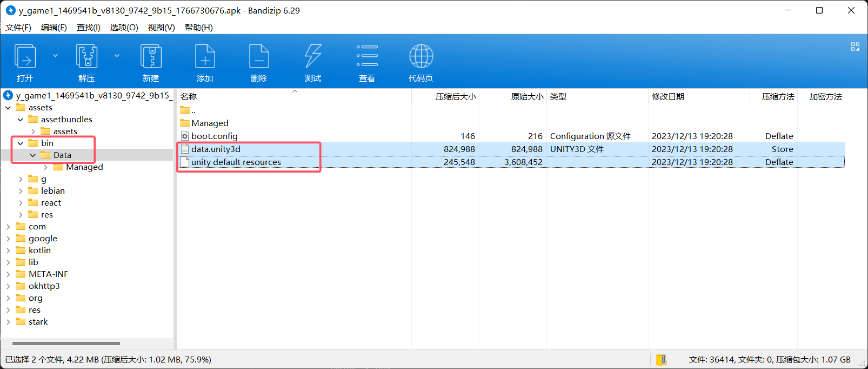This screenshot has width=868, height=369.
Task: Click the horizontal scrollbar thumb under the folder tree
Action: (66, 344)
